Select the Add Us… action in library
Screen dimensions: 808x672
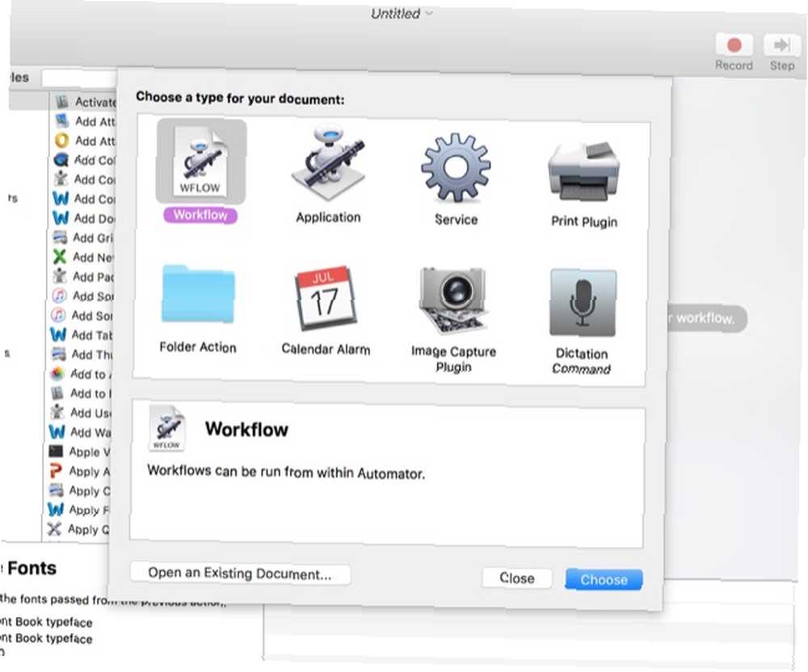click(x=80, y=413)
